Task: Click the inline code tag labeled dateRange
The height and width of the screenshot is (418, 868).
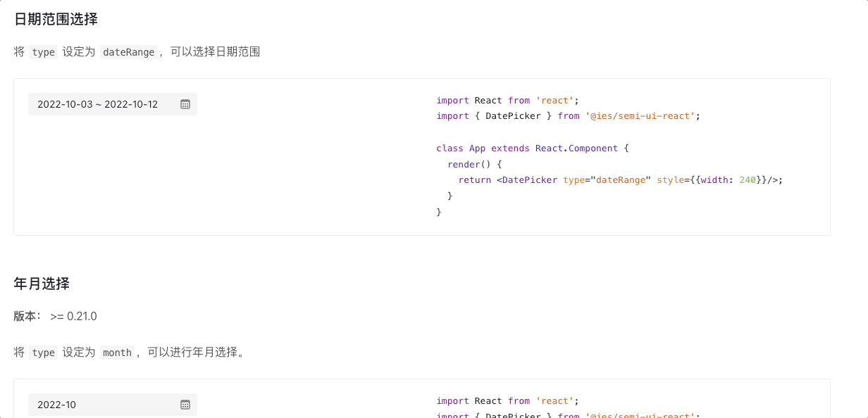Action: coord(129,51)
